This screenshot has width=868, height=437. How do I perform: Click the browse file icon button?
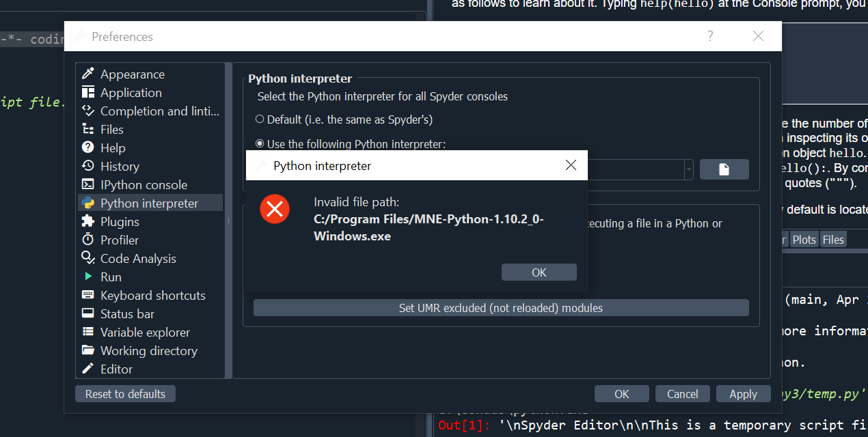724,169
